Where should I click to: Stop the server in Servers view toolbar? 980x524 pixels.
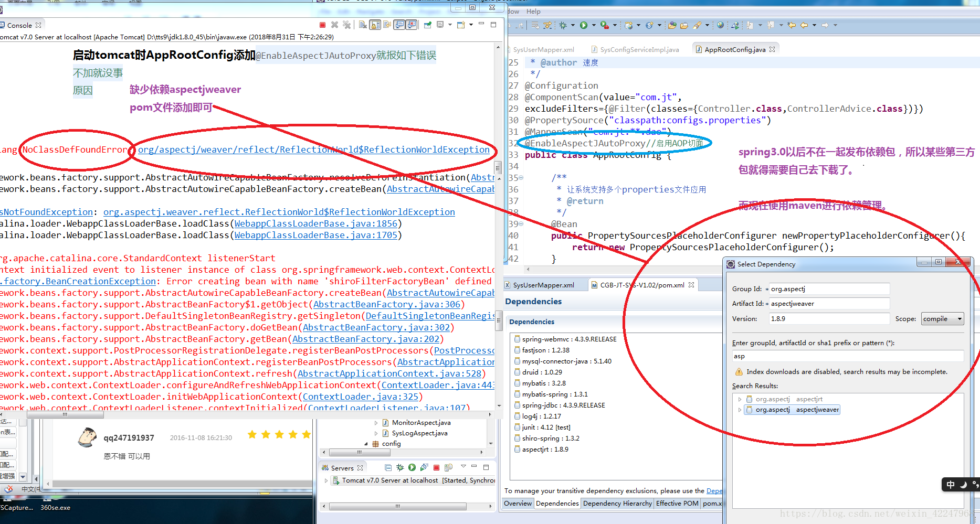[x=436, y=467]
